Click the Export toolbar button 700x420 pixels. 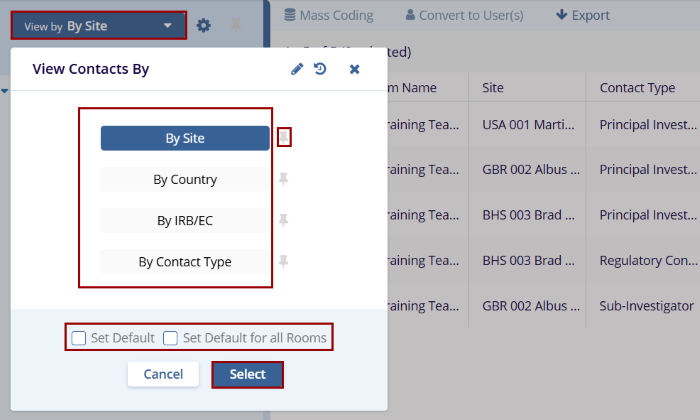coord(583,15)
